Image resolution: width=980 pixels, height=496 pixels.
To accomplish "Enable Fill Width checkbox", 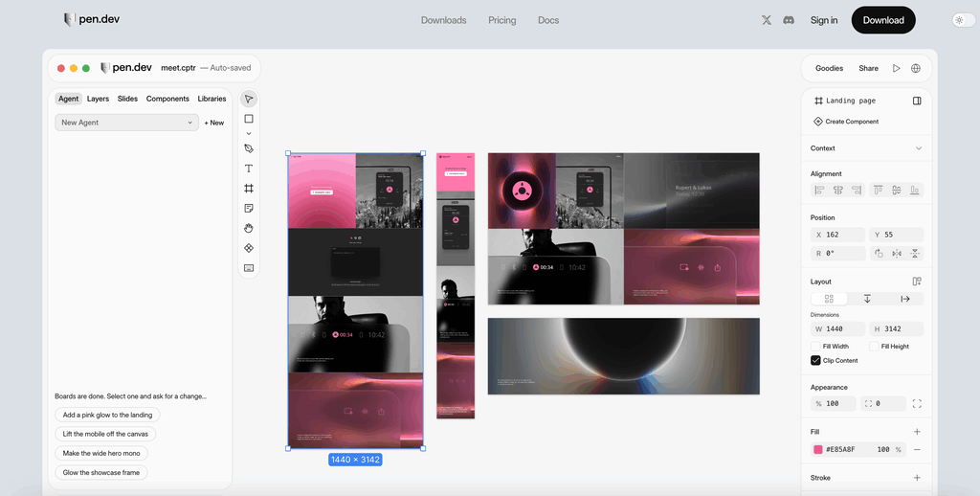I will click(x=815, y=347).
